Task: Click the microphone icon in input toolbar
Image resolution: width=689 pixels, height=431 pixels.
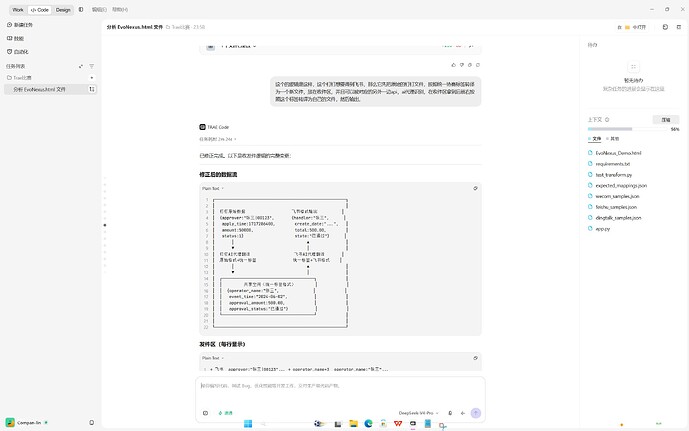Action: (450, 413)
